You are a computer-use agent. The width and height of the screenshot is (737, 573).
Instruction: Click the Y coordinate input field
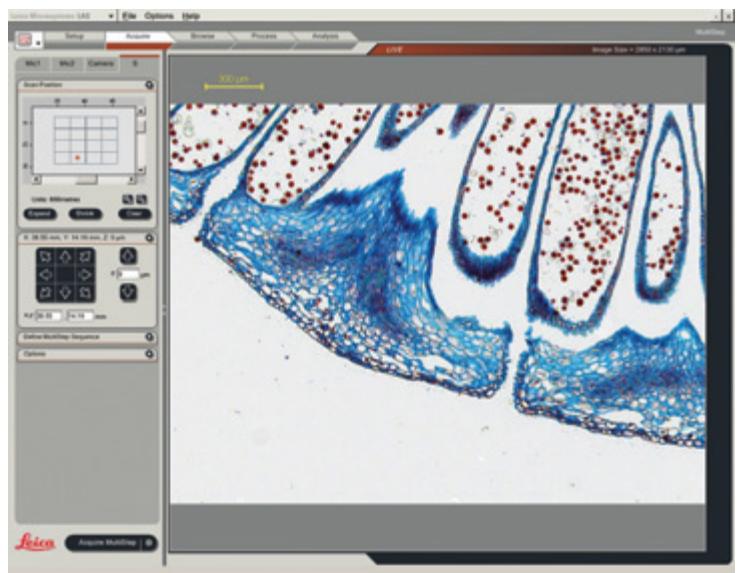[80, 316]
